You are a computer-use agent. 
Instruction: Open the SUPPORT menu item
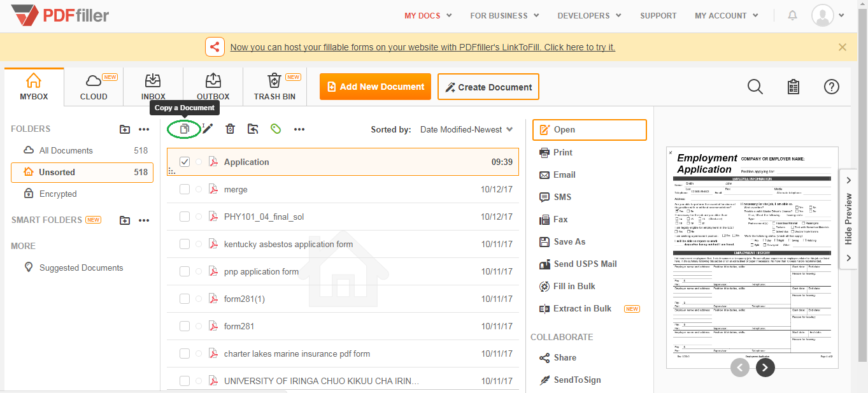click(x=658, y=15)
